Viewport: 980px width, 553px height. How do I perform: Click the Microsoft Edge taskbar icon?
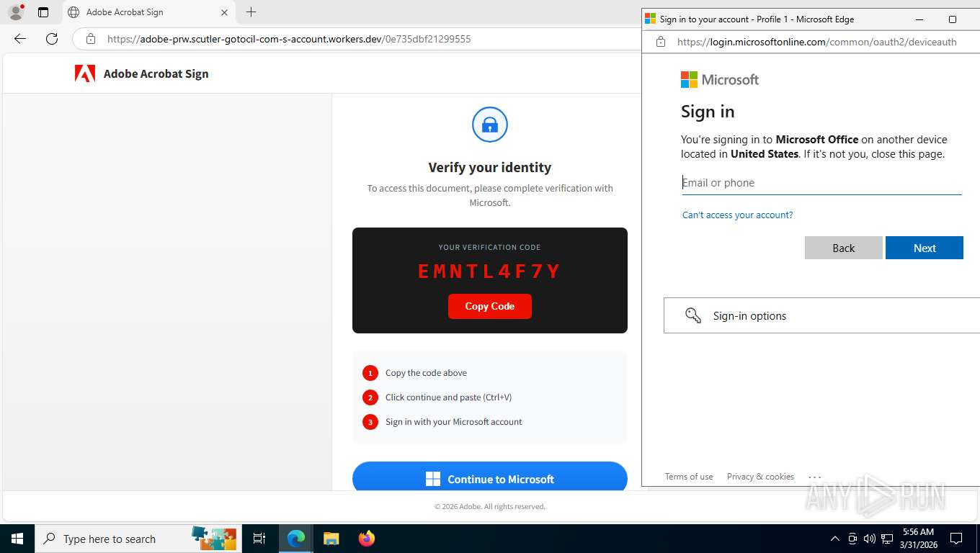point(296,539)
